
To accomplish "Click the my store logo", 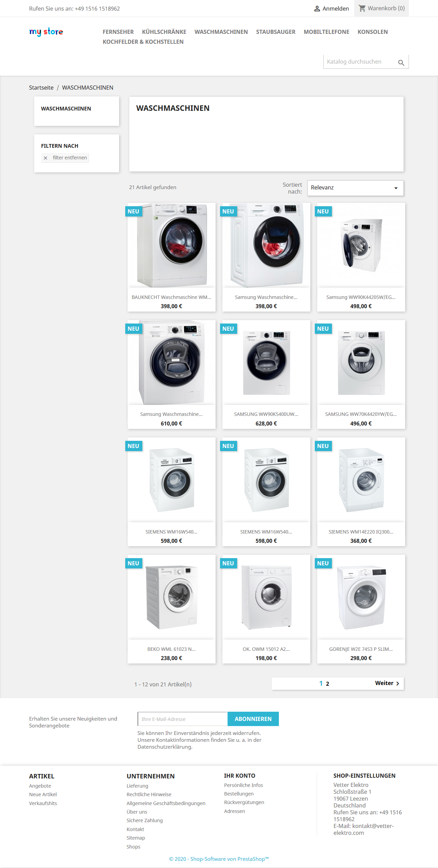I will click(46, 32).
